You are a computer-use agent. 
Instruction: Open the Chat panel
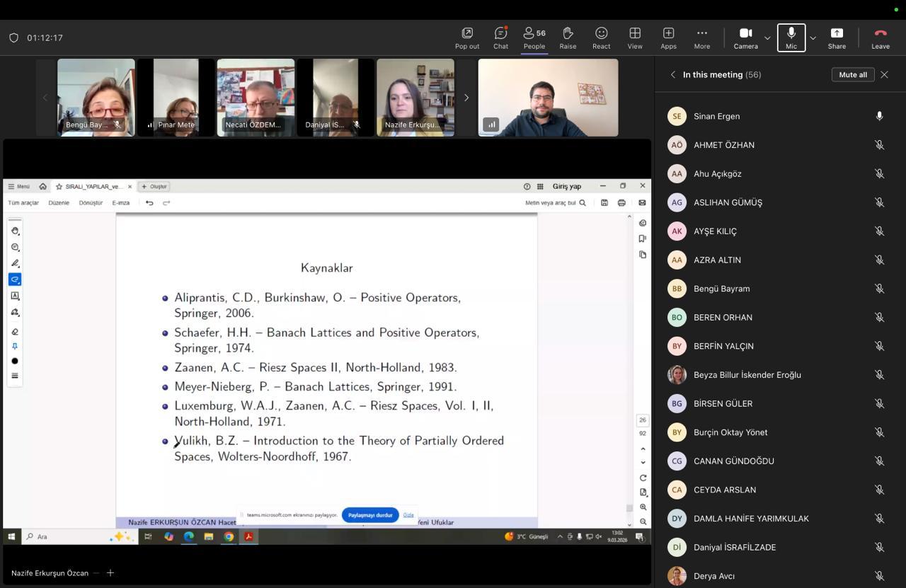click(500, 38)
